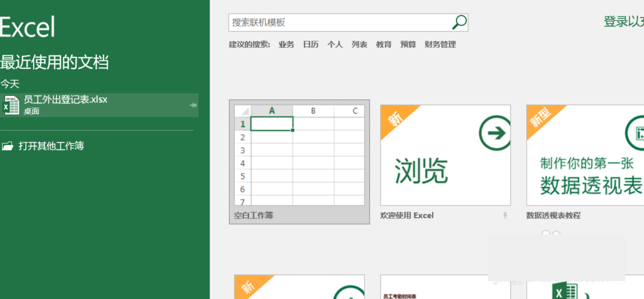Click the 桌面 location text under recent file
Image resolution: width=644 pixels, height=299 pixels.
(x=32, y=111)
